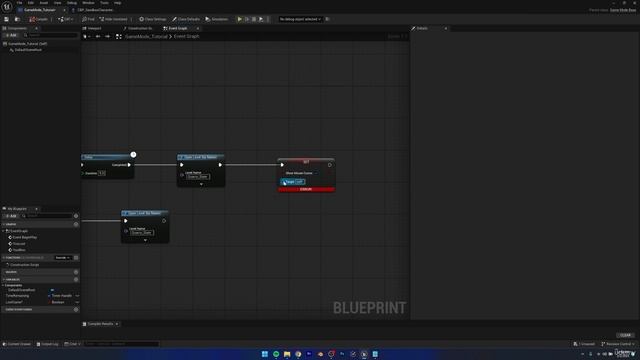This screenshot has height=360, width=640.
Task: Select the GameMode_Tutorial asset tab
Action: [x=40, y=10]
